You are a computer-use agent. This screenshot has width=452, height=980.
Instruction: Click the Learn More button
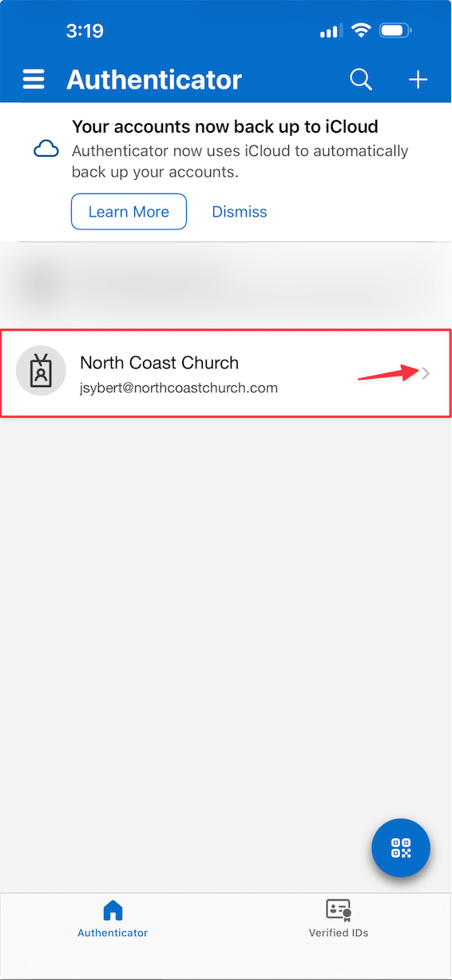129,212
